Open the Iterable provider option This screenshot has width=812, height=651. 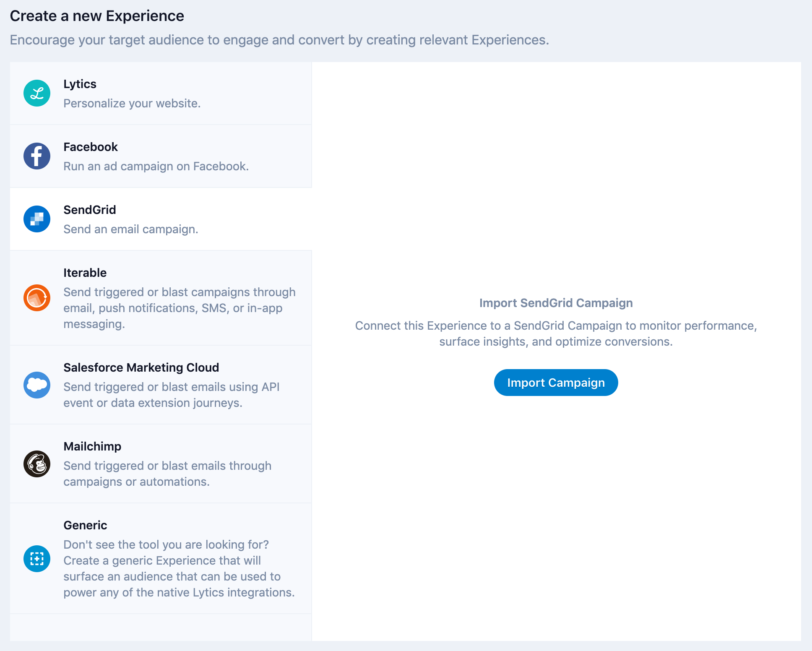[x=85, y=273]
